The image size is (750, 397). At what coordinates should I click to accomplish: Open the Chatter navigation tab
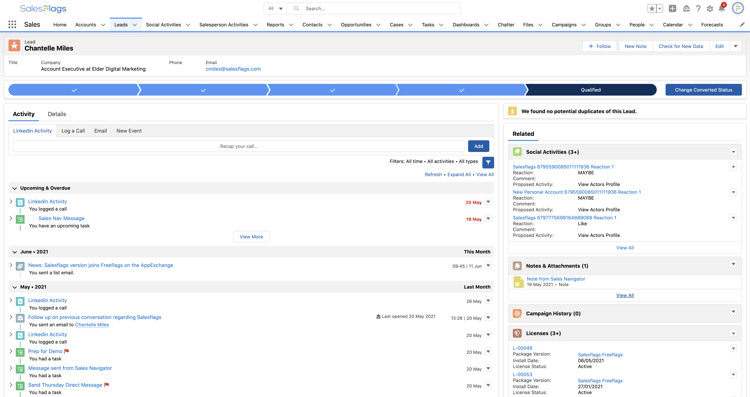coord(506,25)
